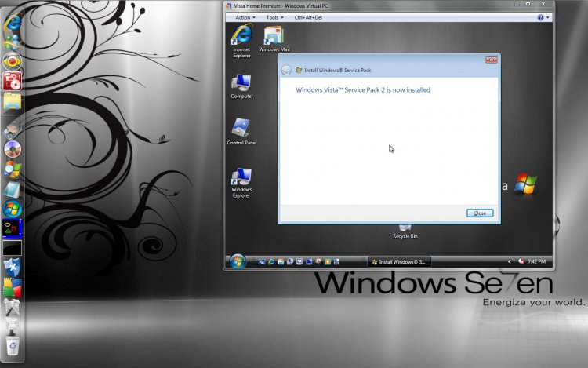Open the yellow folder icon in the dock
The image size is (588, 368).
[13, 101]
